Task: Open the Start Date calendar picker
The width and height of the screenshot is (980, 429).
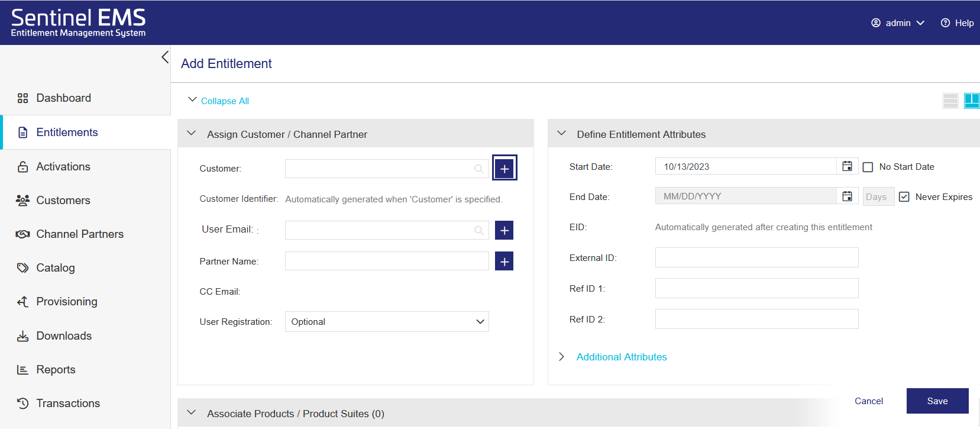Action: [847, 166]
